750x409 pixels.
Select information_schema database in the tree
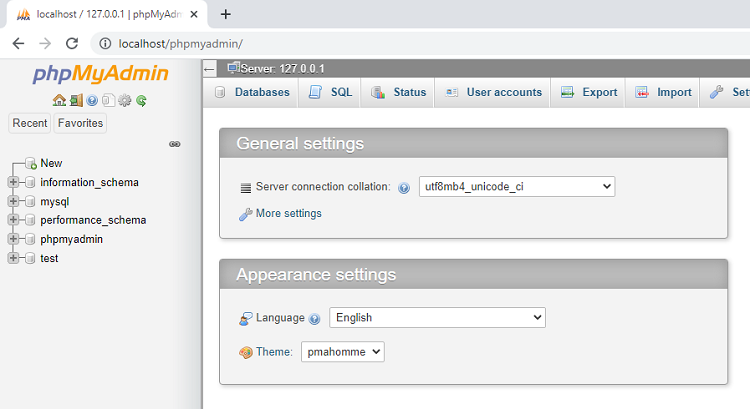point(89,182)
